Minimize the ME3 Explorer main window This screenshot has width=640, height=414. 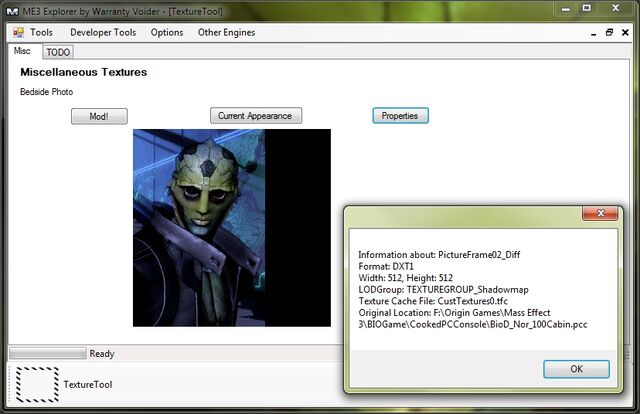[566, 8]
